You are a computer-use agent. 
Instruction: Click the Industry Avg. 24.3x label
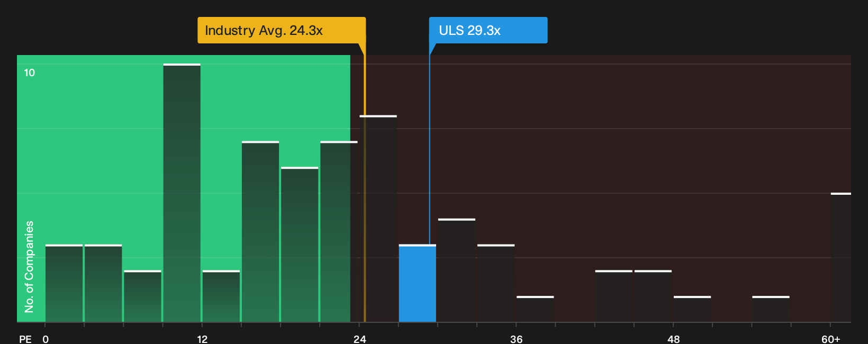coord(282,30)
